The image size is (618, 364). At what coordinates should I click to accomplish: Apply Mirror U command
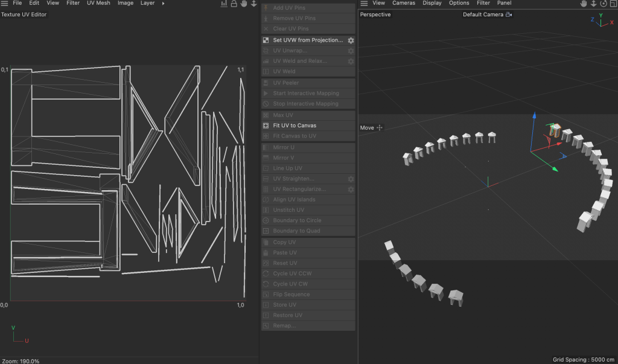(308, 147)
